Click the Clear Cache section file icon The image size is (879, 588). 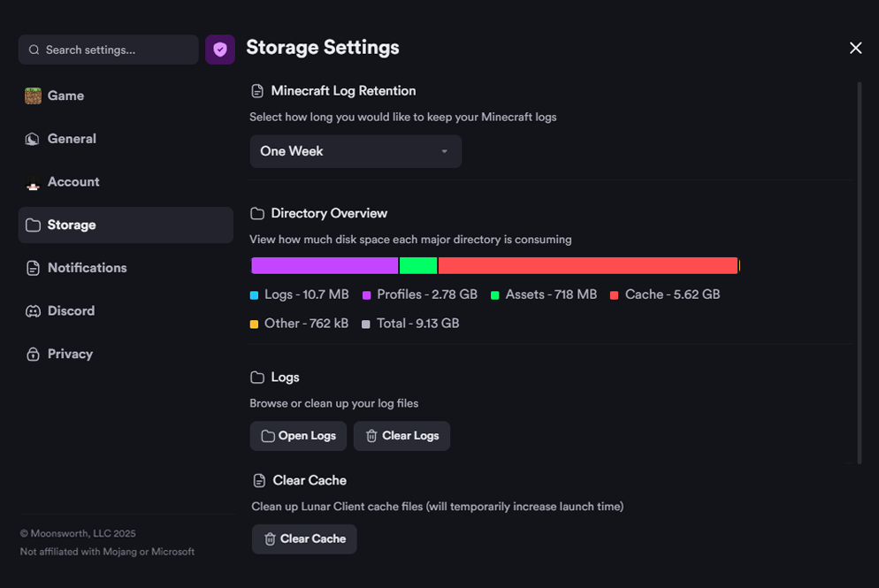[259, 480]
